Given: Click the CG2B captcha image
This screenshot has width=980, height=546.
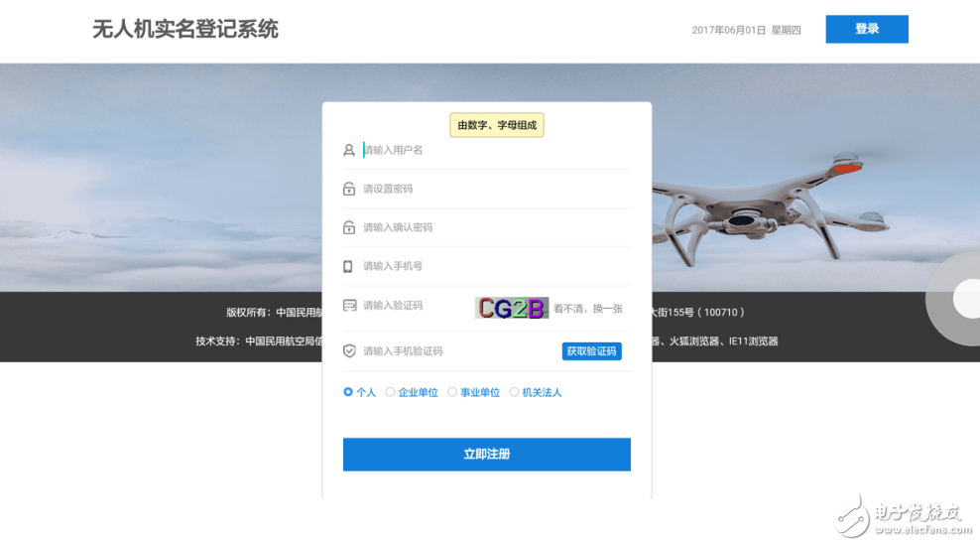Looking at the screenshot, I should pyautogui.click(x=511, y=308).
